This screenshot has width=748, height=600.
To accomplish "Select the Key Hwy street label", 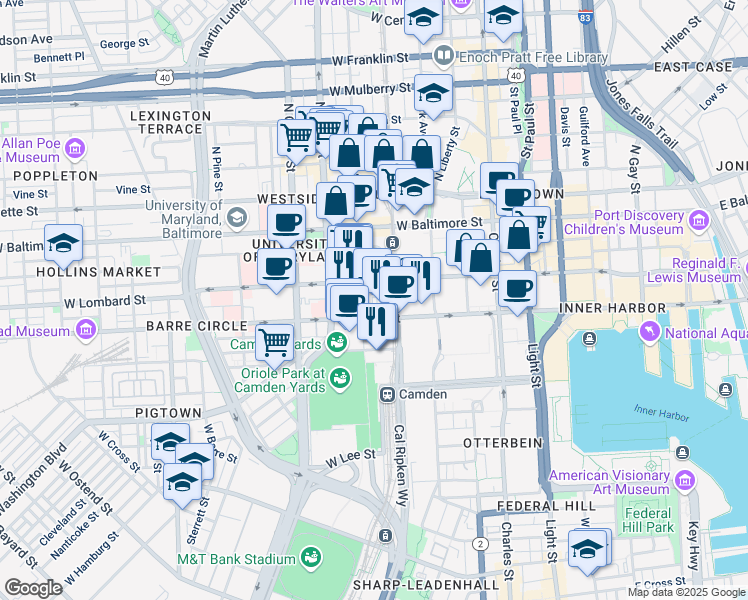I will point(693,546).
